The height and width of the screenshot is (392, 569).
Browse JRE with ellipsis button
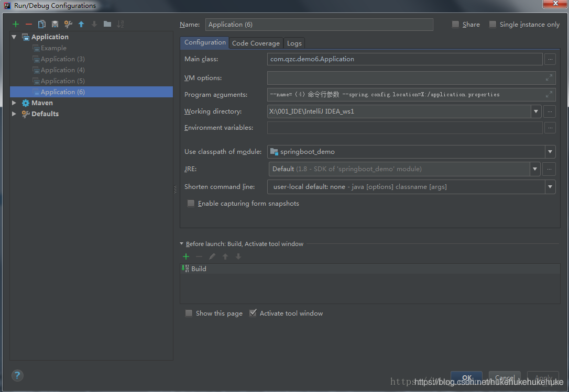(549, 169)
